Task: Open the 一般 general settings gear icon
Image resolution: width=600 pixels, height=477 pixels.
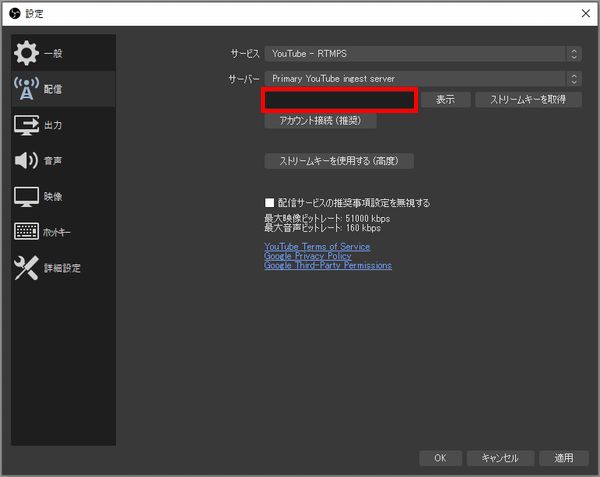Action: click(26, 53)
